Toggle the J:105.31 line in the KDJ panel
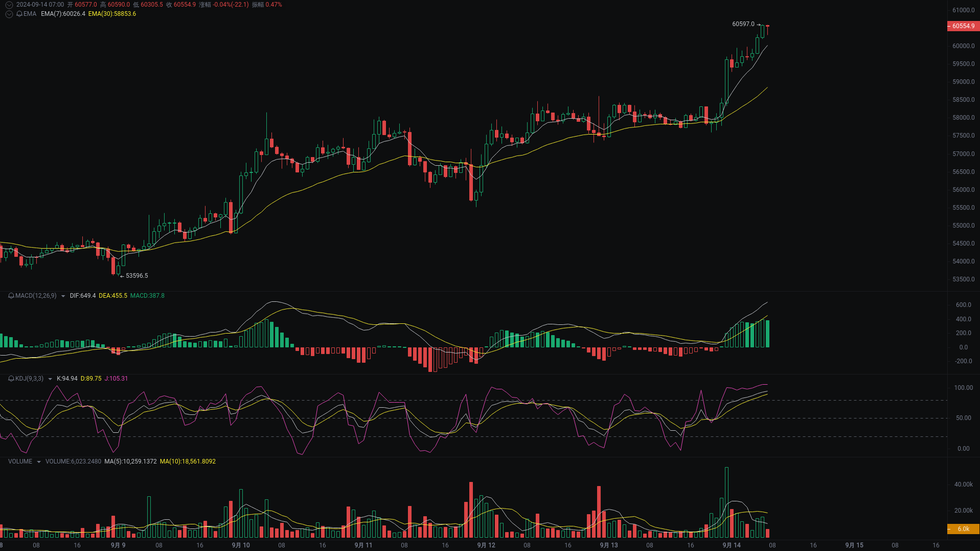Viewport: 980px width, 551px height. 116,379
